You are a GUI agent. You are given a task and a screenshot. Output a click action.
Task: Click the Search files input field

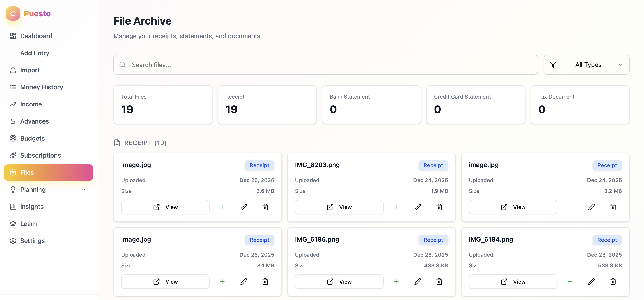326,65
